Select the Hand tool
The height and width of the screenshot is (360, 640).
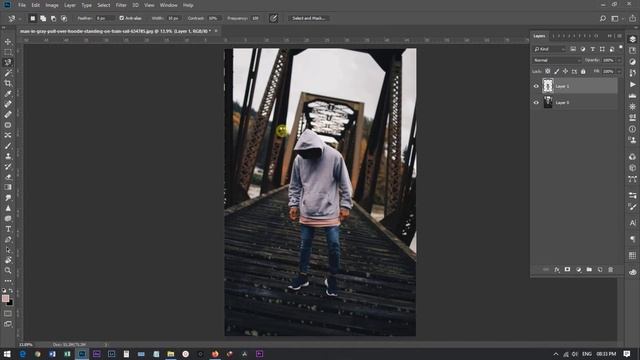coord(8,260)
